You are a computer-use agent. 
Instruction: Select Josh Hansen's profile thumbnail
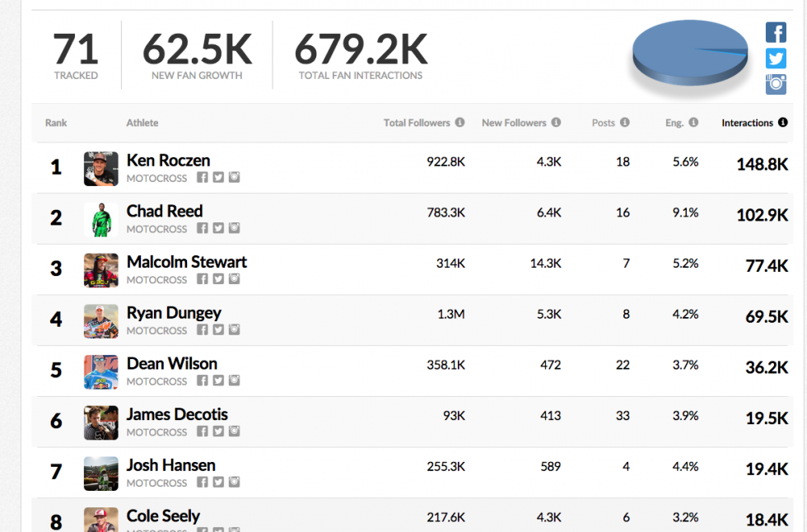pos(100,474)
